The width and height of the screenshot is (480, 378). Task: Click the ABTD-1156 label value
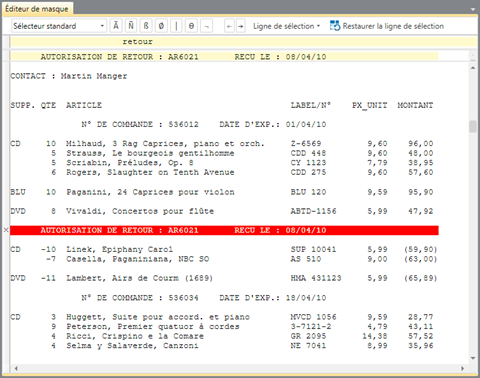click(x=313, y=211)
